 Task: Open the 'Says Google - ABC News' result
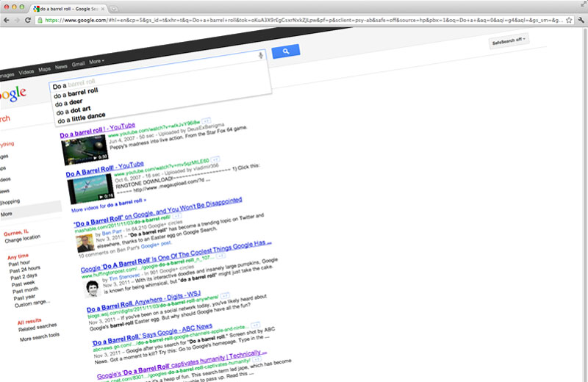(x=152, y=334)
